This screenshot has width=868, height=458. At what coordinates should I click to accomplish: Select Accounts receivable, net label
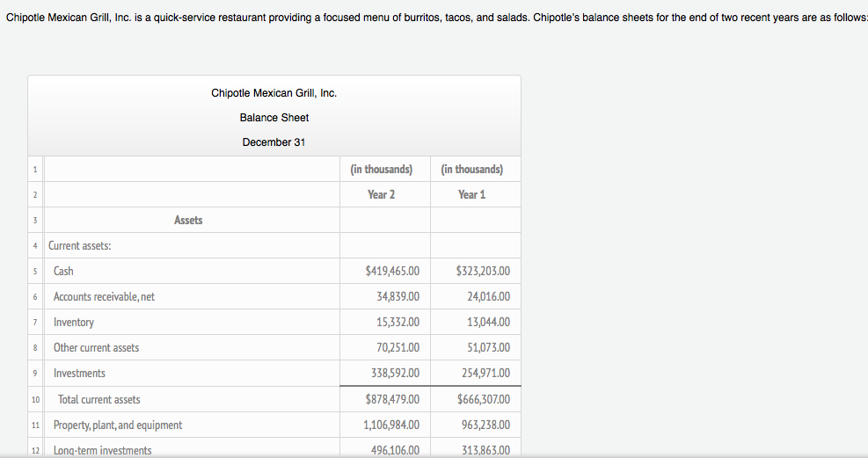pyautogui.click(x=104, y=296)
